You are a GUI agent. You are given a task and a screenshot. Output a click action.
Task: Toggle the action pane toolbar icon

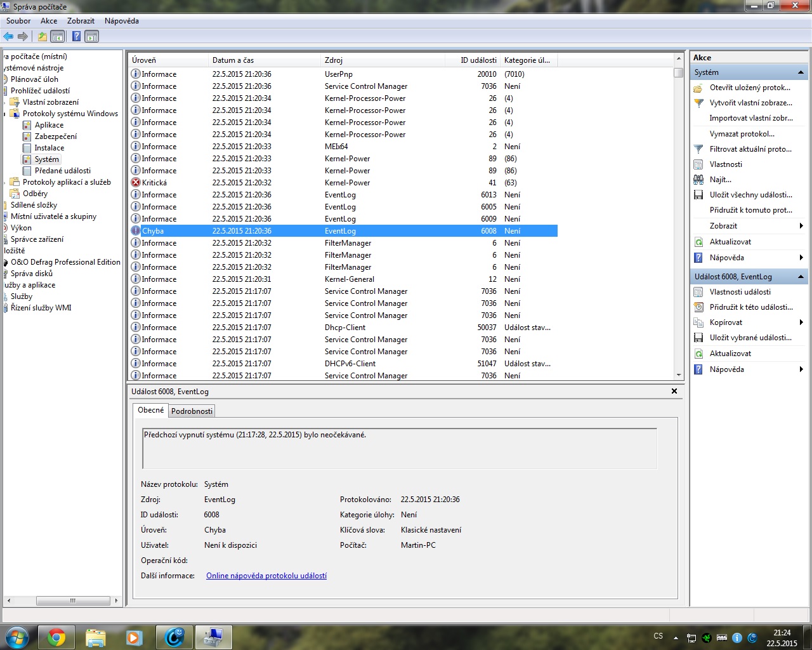(92, 36)
